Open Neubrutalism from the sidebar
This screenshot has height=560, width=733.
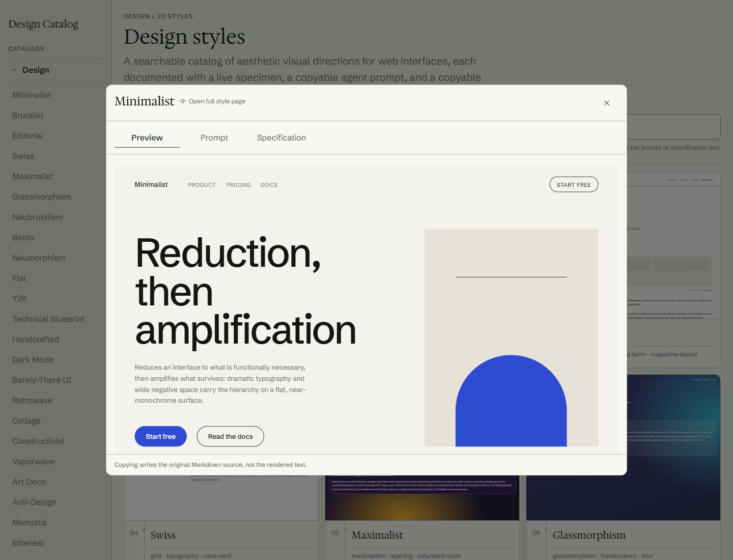coord(38,217)
